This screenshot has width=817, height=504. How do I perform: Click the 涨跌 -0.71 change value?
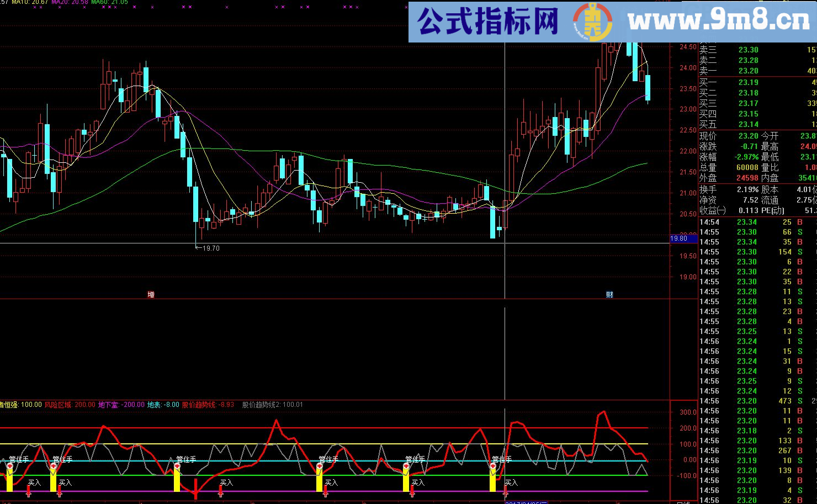pos(749,146)
